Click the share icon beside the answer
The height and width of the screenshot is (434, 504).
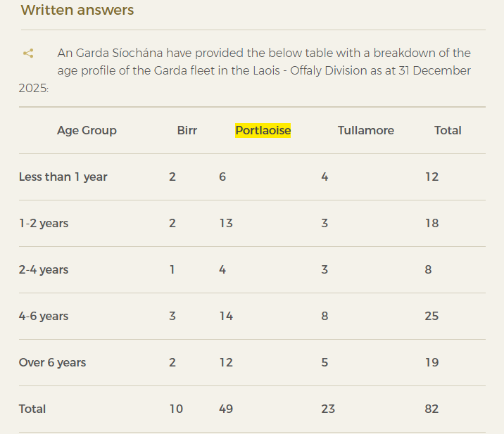click(x=28, y=53)
